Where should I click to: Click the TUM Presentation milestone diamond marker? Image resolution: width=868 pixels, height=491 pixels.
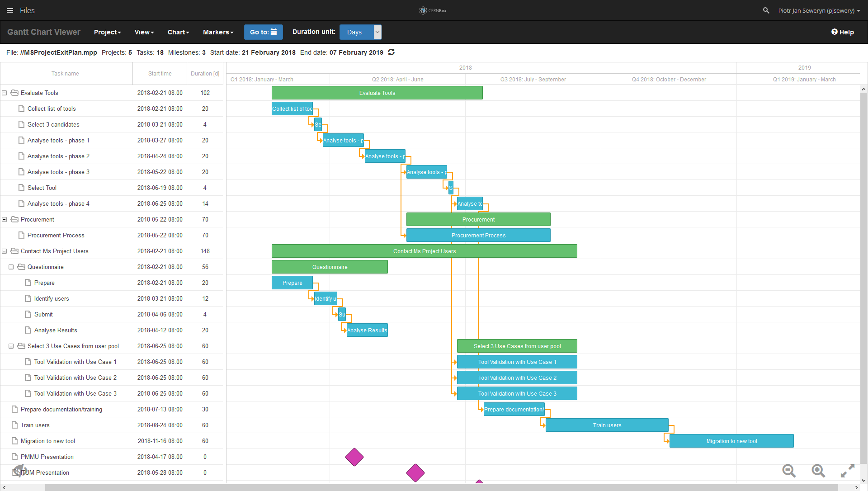tap(415, 472)
